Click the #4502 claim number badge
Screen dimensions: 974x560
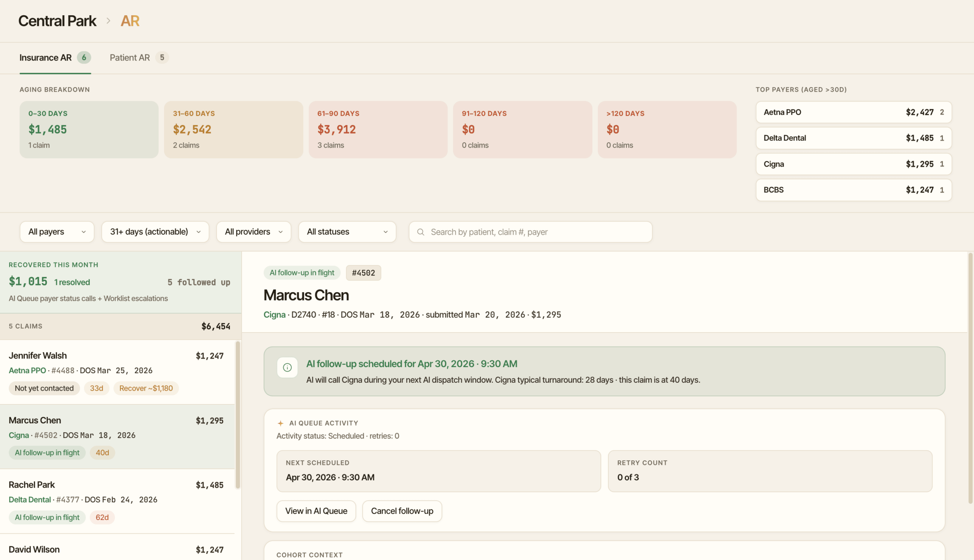(x=363, y=273)
